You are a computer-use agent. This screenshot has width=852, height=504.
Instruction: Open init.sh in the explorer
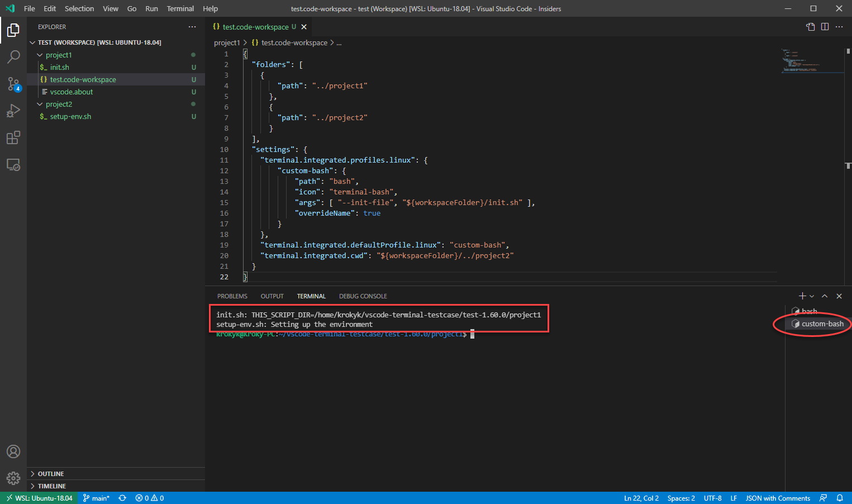(116, 67)
